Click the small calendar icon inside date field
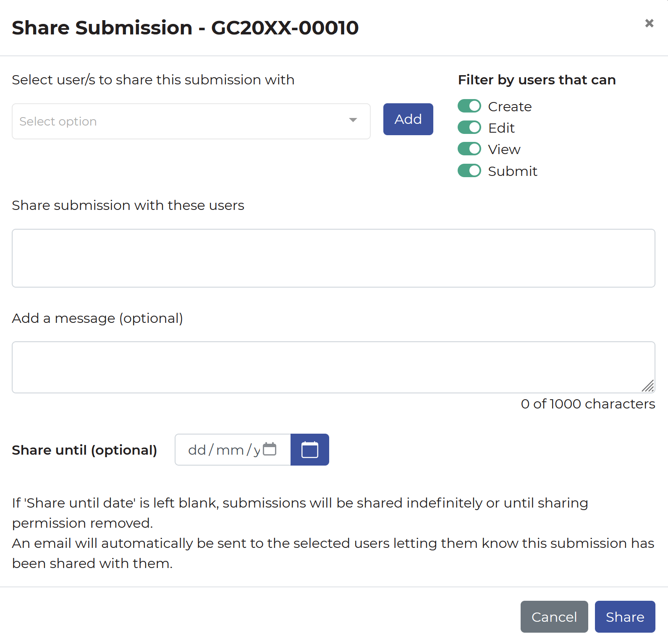The image size is (668, 644). pos(270,449)
